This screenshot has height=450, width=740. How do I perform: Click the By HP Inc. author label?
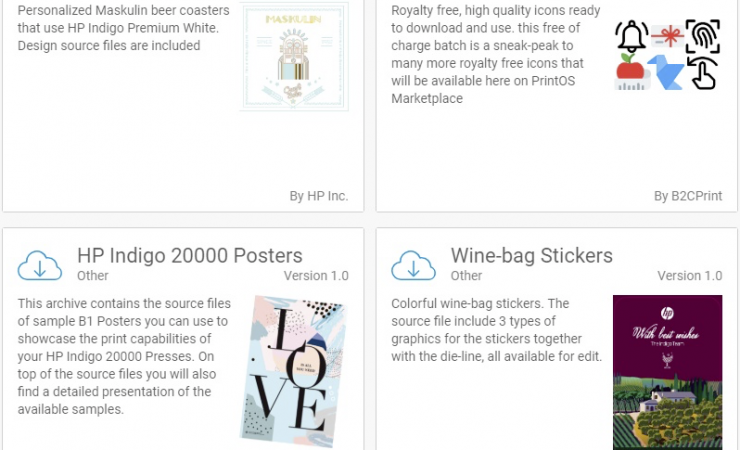click(x=319, y=196)
